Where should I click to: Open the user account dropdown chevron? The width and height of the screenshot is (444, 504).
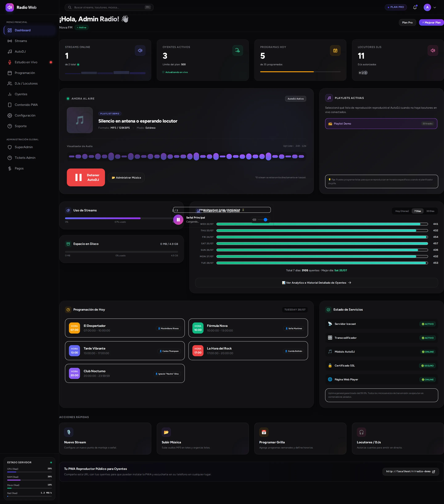pyautogui.click(x=435, y=7)
